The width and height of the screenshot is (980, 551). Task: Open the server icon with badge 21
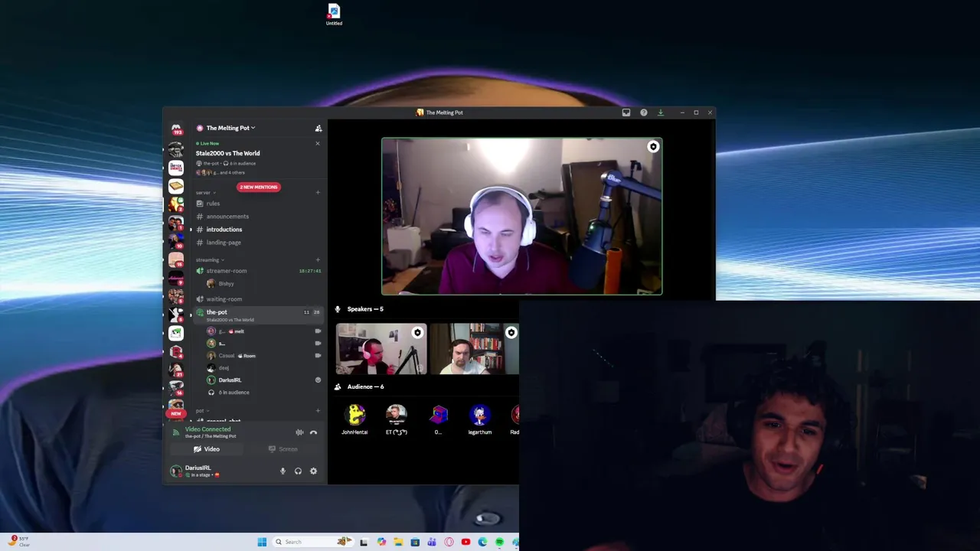[x=176, y=370]
